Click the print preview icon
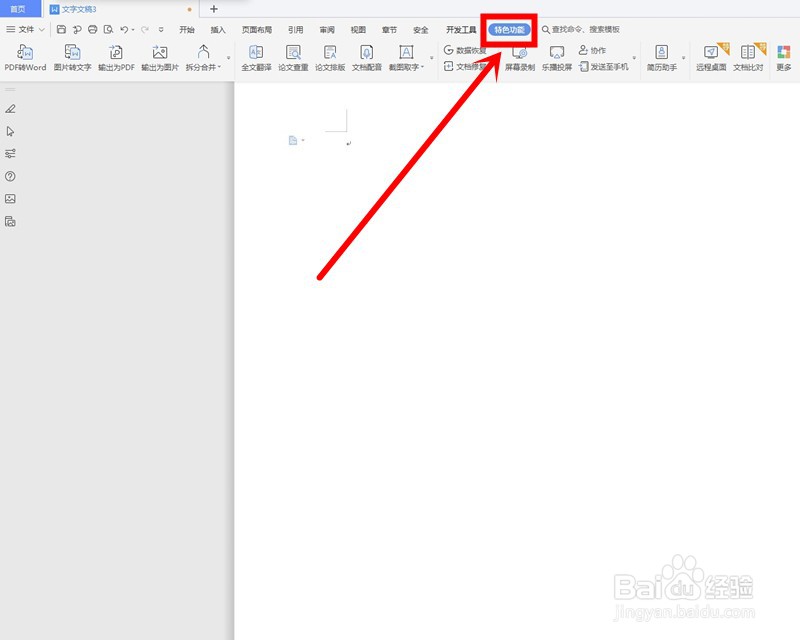Image resolution: width=800 pixels, height=640 pixels. point(108,30)
